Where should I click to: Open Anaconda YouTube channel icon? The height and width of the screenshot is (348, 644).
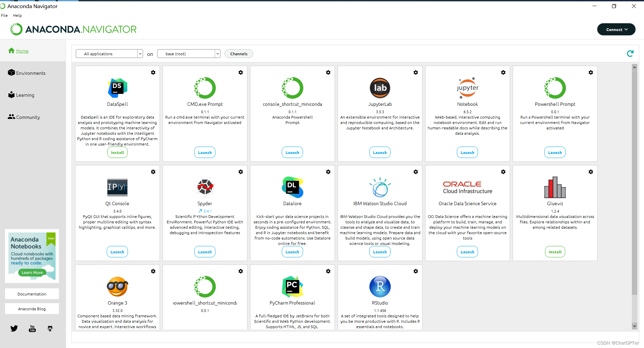[x=32, y=328]
